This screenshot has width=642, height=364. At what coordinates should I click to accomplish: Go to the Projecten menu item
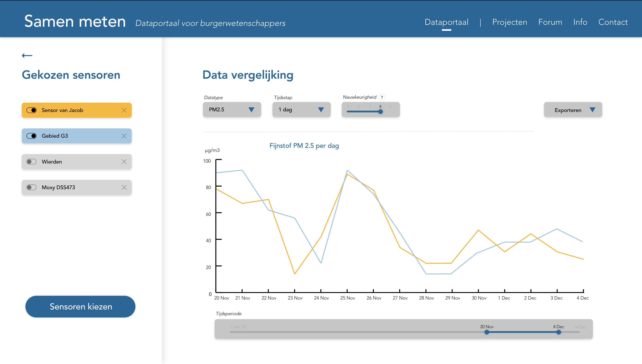pyautogui.click(x=509, y=22)
